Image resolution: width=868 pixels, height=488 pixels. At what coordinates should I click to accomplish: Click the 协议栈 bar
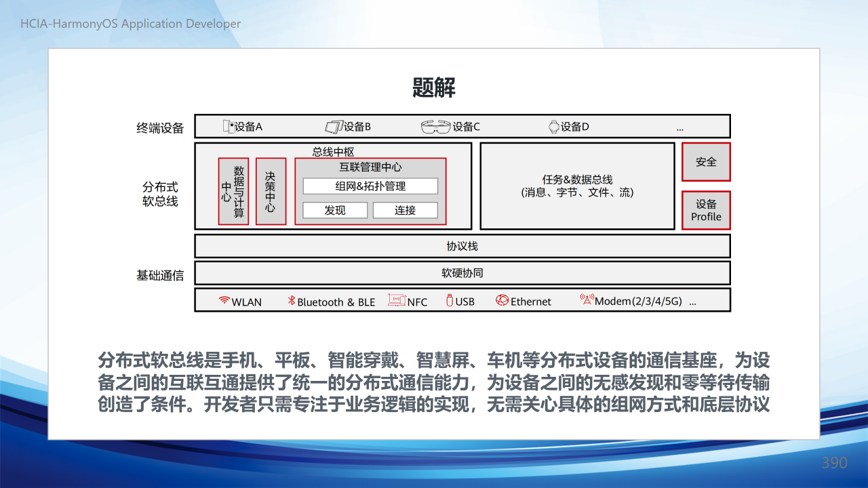coord(462,246)
